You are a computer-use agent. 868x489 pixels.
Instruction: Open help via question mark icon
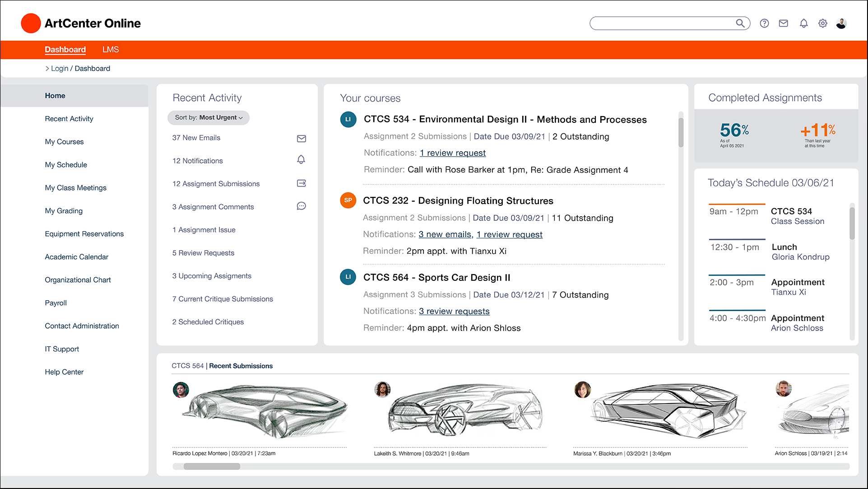coord(764,23)
